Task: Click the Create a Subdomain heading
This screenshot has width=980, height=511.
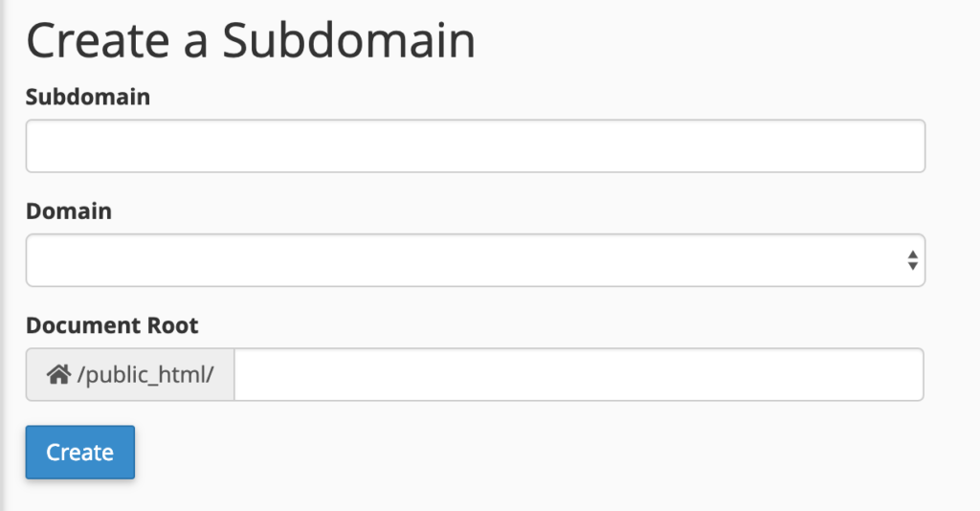Action: click(x=251, y=40)
